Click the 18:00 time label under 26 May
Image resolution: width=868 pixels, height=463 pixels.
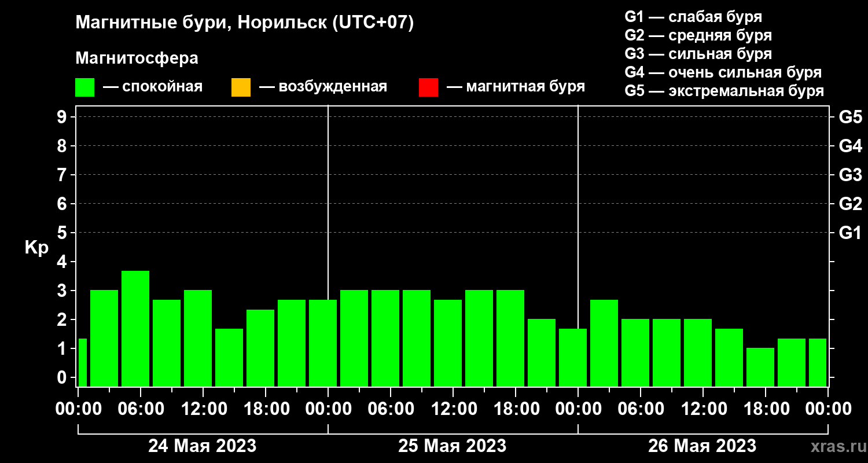pos(767,409)
